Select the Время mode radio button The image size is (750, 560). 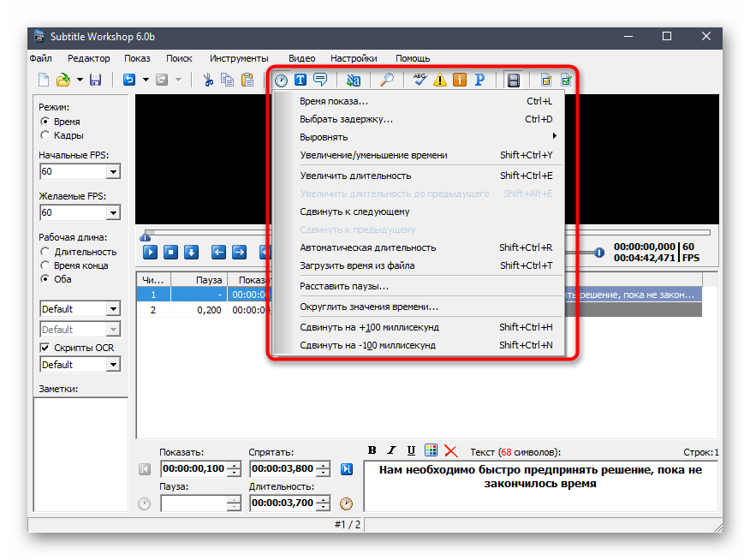pyautogui.click(x=45, y=122)
